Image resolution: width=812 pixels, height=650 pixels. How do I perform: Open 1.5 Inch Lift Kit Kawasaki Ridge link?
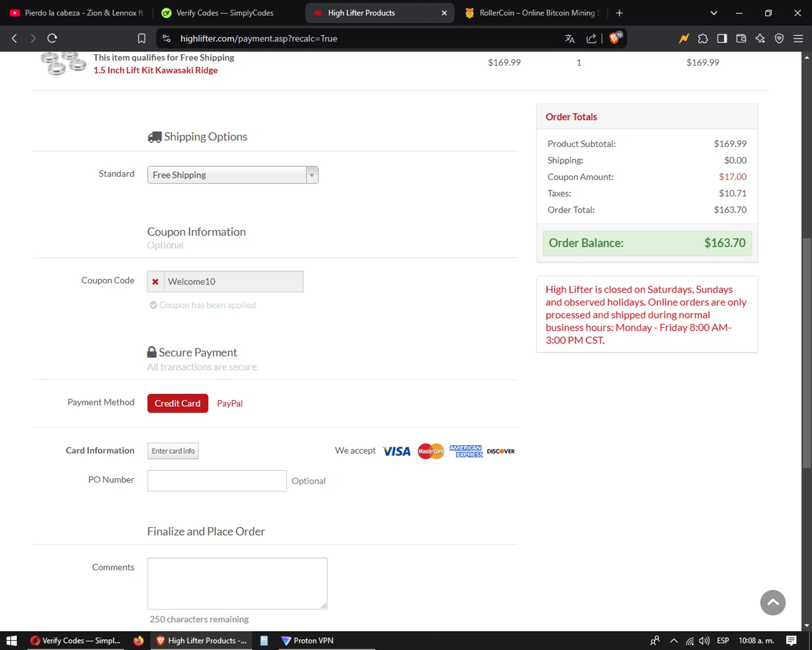click(155, 70)
